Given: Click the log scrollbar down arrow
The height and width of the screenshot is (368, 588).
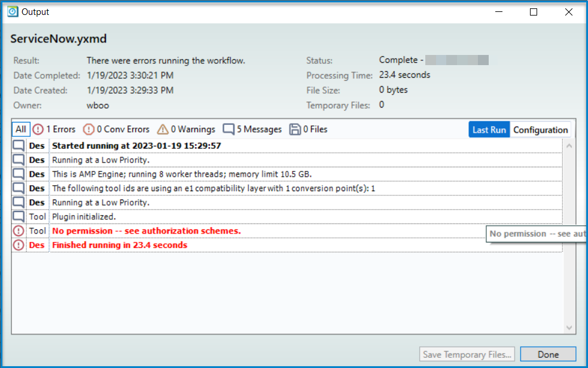Looking at the screenshot, I should (569, 328).
